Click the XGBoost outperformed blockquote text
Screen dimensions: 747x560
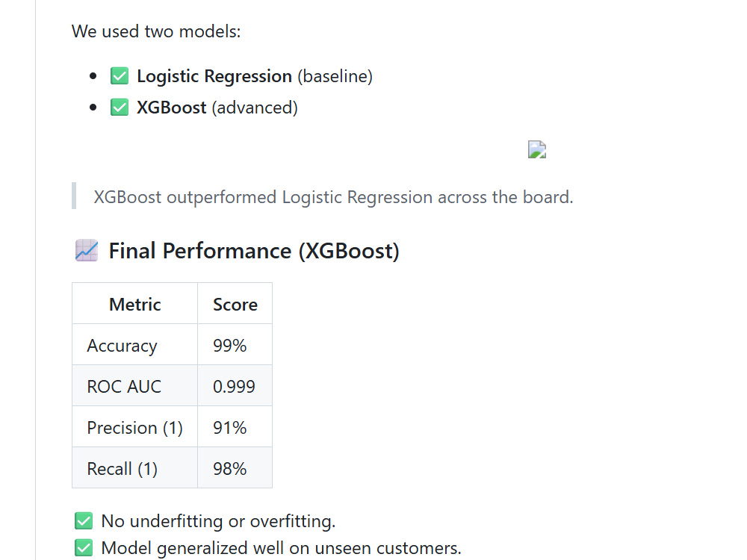click(333, 196)
